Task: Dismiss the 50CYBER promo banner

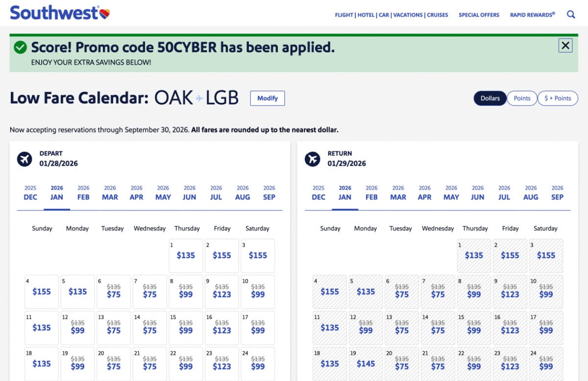Action: coord(565,45)
